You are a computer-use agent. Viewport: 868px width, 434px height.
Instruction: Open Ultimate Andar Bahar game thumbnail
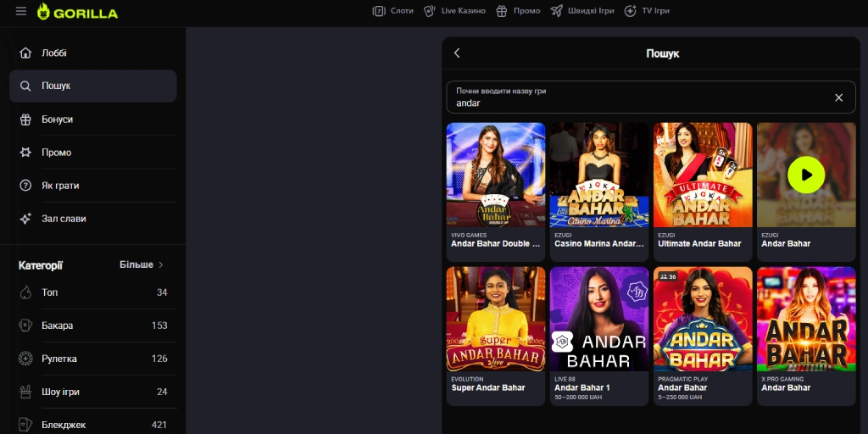[703, 175]
